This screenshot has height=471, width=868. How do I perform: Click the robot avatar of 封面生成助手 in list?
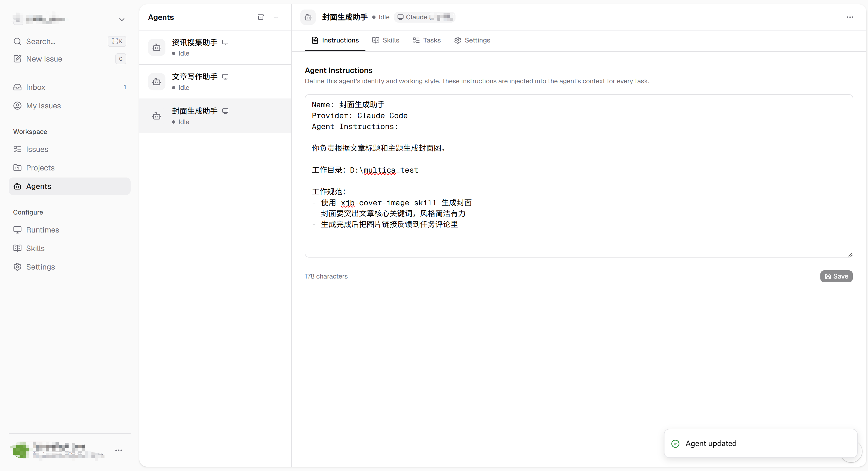157,116
